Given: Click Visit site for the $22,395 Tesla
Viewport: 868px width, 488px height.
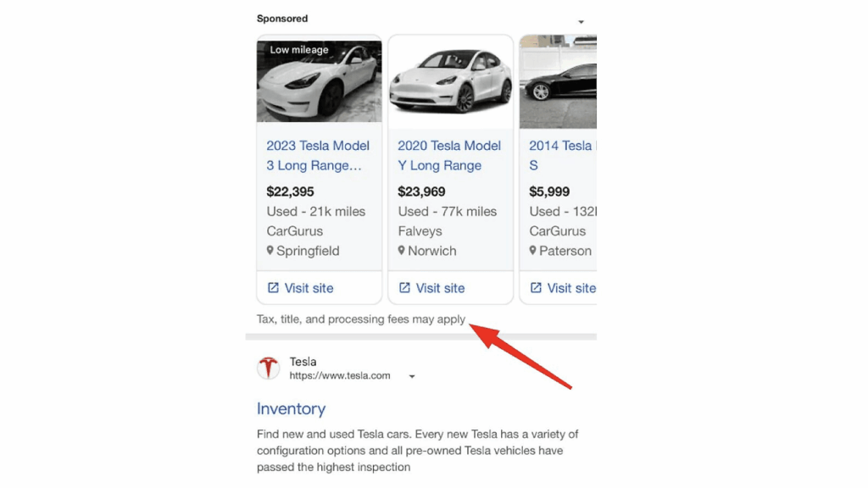Looking at the screenshot, I should tap(309, 288).
